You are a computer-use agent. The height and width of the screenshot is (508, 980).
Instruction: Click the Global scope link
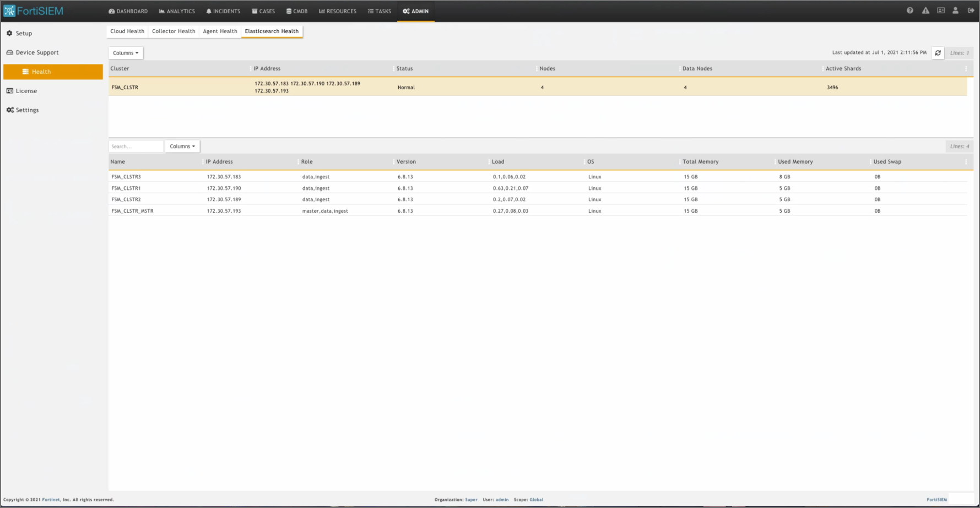(536, 500)
